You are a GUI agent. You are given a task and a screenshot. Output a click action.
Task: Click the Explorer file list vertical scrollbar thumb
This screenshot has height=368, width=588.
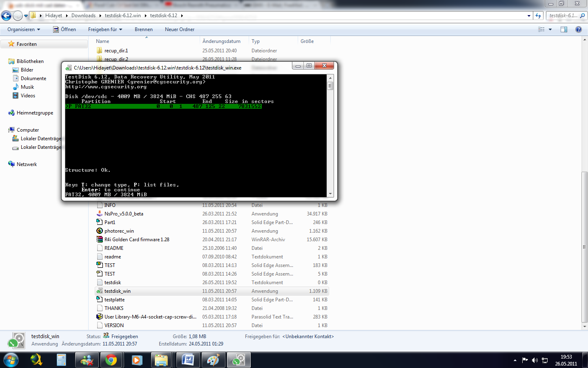[585, 247]
